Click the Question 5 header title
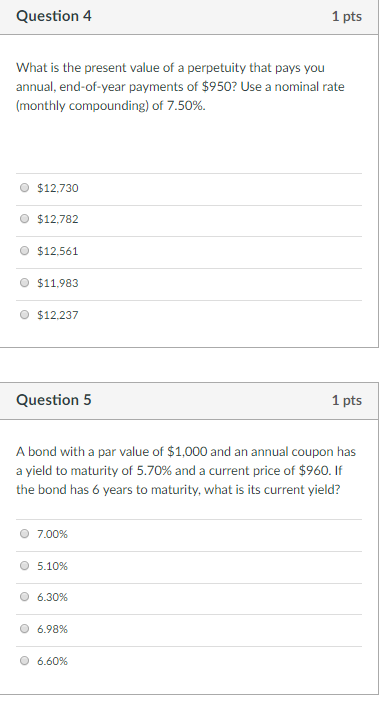This screenshot has width=382, height=702. (x=54, y=400)
